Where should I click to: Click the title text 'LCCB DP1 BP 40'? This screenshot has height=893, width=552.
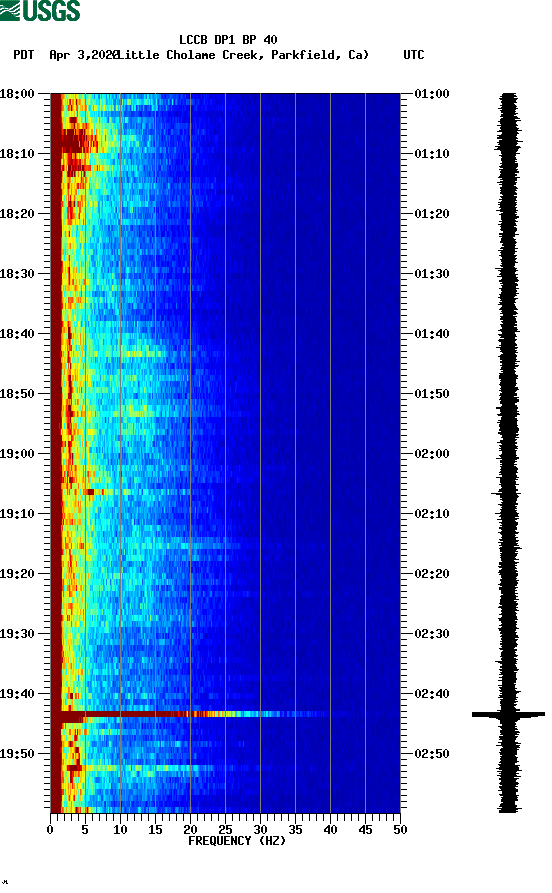228,40
